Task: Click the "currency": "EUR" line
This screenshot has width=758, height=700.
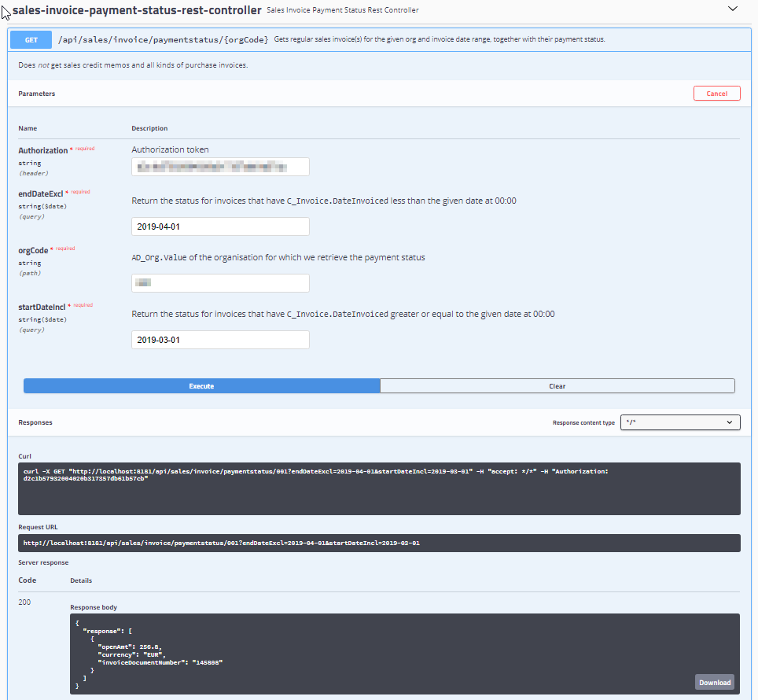Action: 131,654
